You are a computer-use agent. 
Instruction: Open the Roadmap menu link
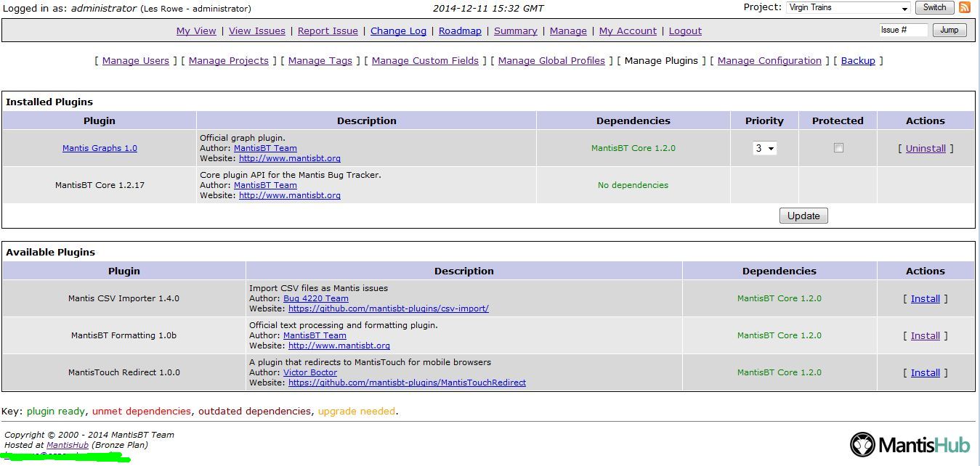(x=460, y=31)
